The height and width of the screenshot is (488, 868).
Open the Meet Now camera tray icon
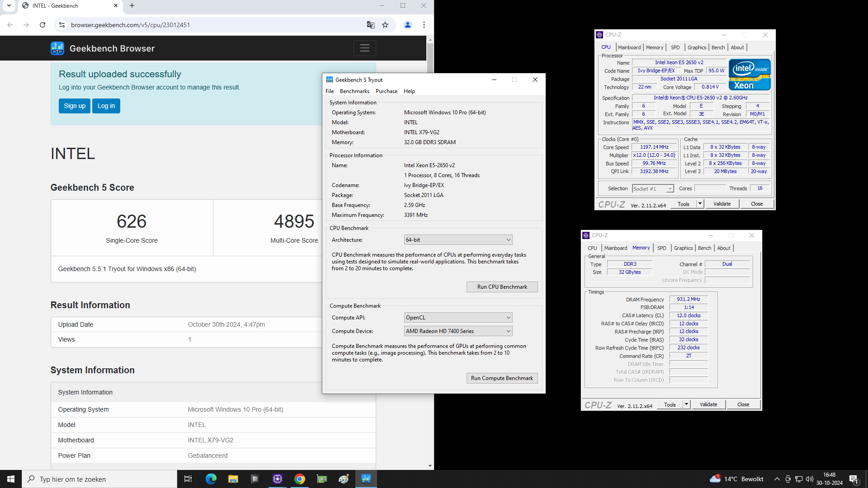[x=788, y=479]
